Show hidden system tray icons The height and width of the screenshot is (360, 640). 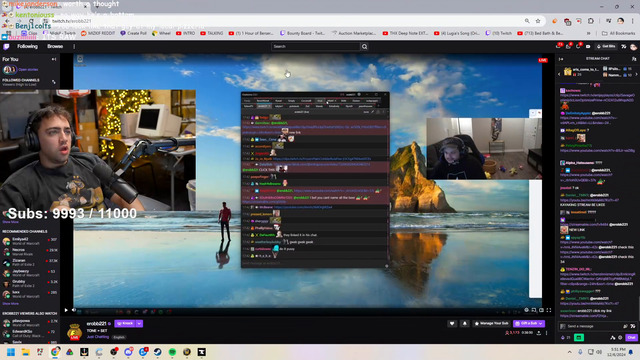(x=569, y=352)
